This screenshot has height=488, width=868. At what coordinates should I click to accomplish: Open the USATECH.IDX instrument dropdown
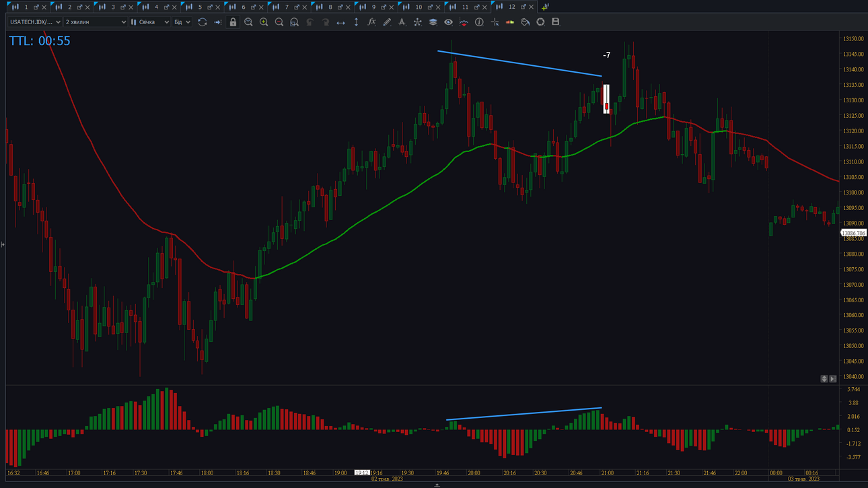pos(34,22)
